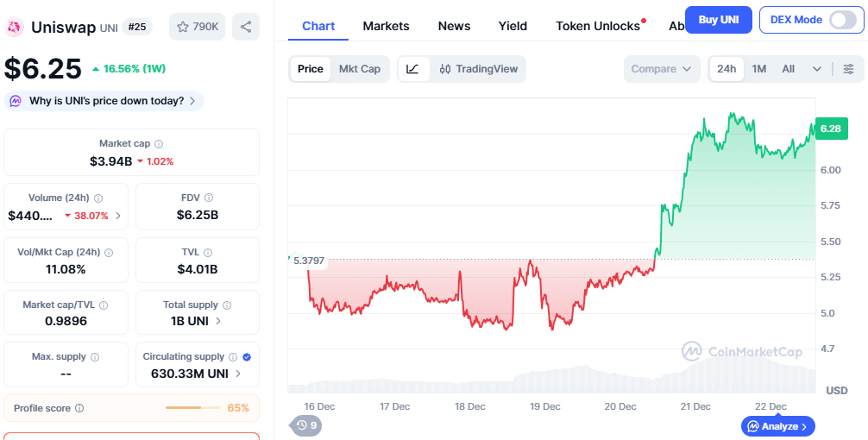The height and width of the screenshot is (440, 868).
Task: Open the Compare dropdown
Action: pyautogui.click(x=662, y=69)
